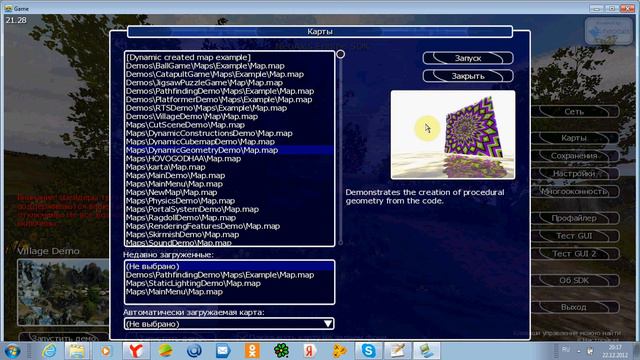Select recent Demos\PathfindingDemo map

229,275
